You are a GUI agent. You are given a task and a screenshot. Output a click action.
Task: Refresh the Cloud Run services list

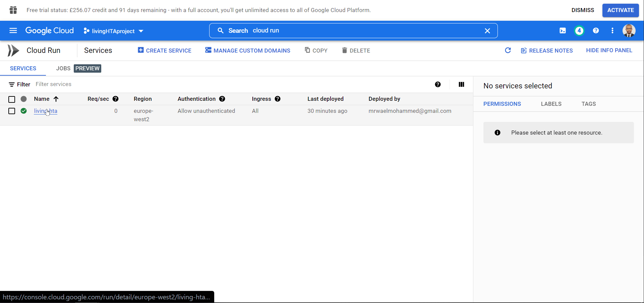point(508,50)
